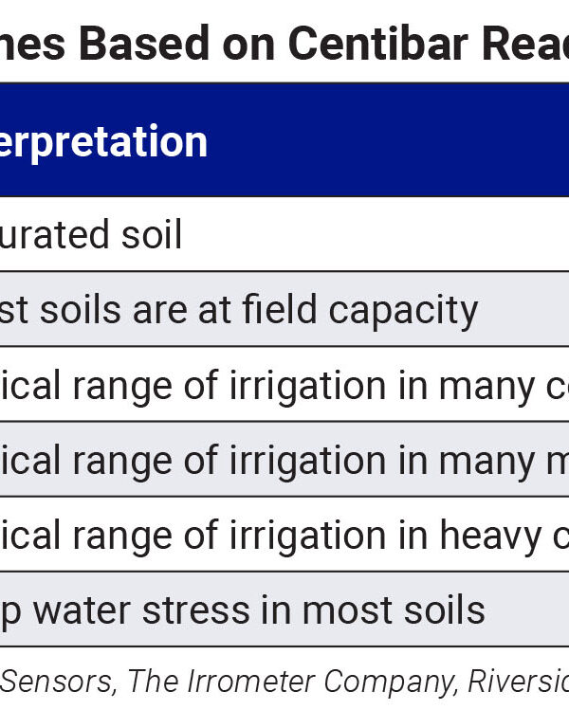This screenshot has height=728, width=569.
Task: Click 'The Irrometer Company' in the footnote
Action: (x=292, y=680)
